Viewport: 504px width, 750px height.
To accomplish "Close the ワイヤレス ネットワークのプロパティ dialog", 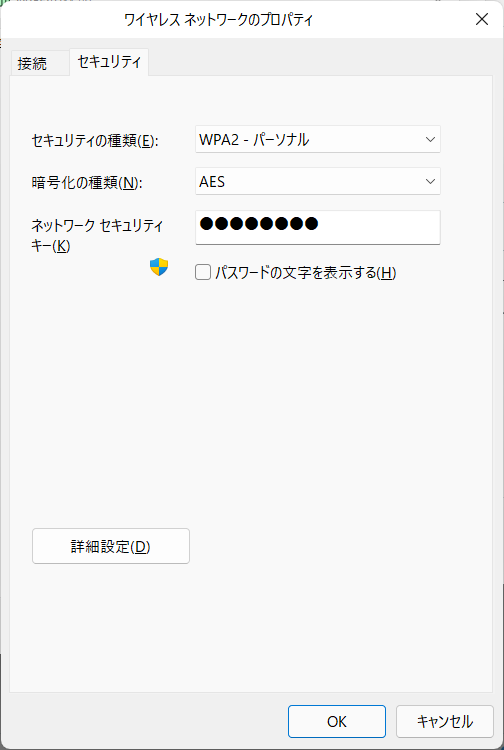I will 482,19.
